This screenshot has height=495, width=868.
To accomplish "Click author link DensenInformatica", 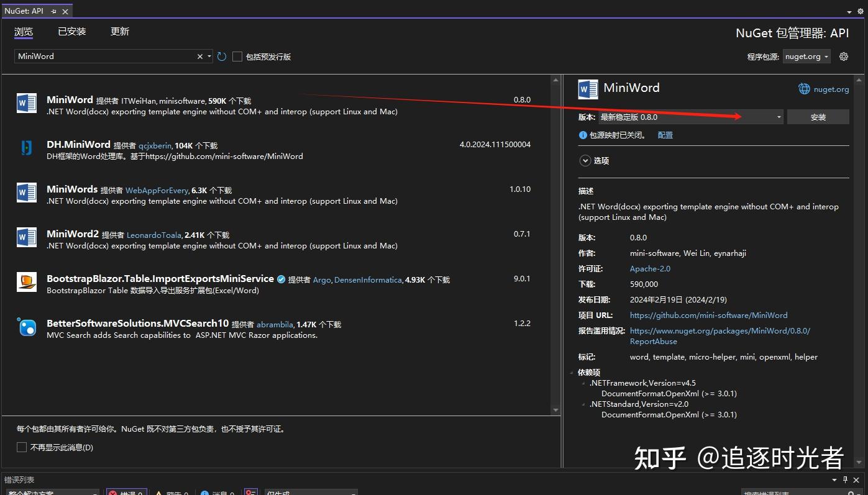I will click(x=368, y=280).
